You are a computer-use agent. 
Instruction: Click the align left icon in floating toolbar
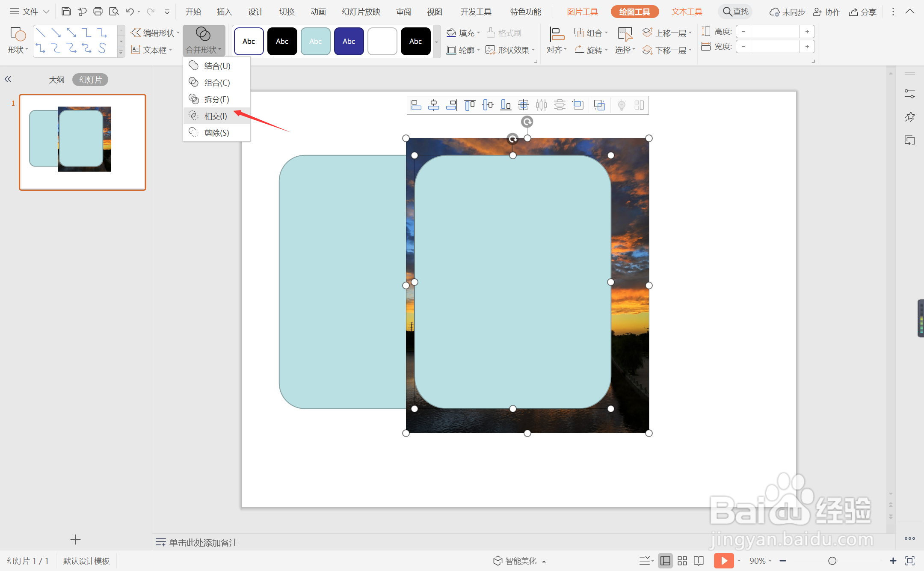416,105
